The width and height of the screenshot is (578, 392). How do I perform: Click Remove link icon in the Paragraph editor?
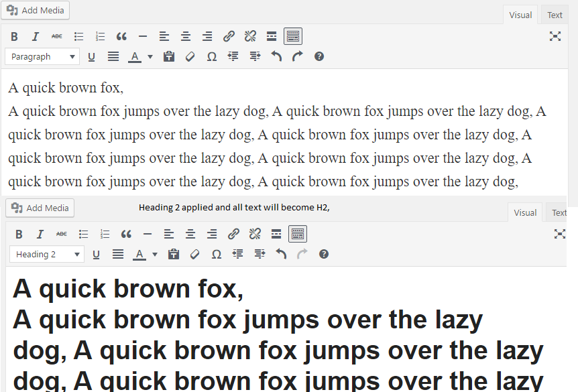pos(250,36)
